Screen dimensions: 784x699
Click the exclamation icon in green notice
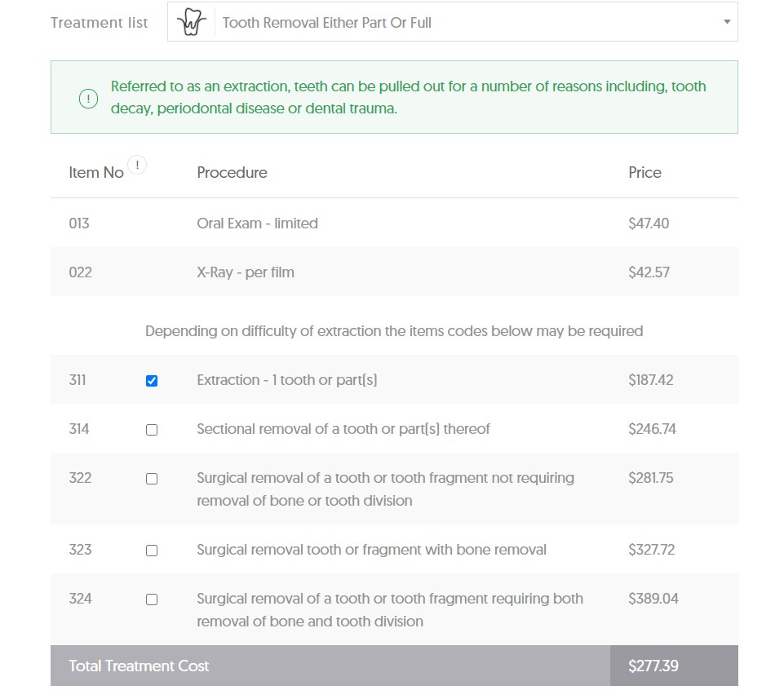(88, 98)
